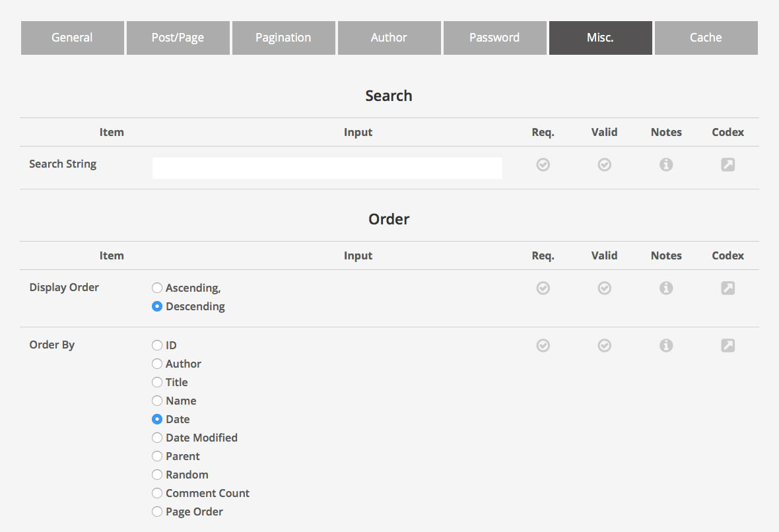Viewport: 779px width, 532px height.
Task: Switch to the Cache tab
Action: pyautogui.click(x=706, y=38)
